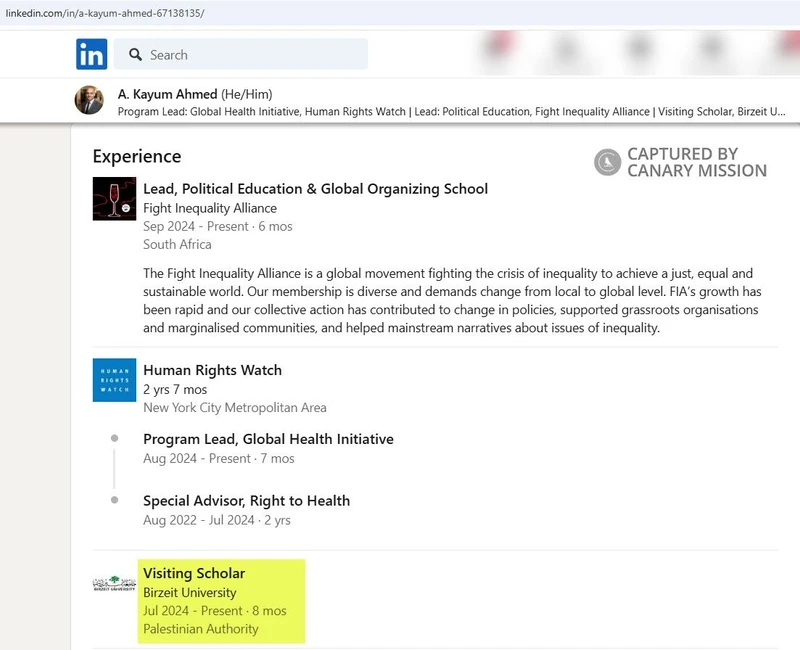Click the (He/Him) pronouns text
The width and height of the screenshot is (800, 650).
(246, 94)
